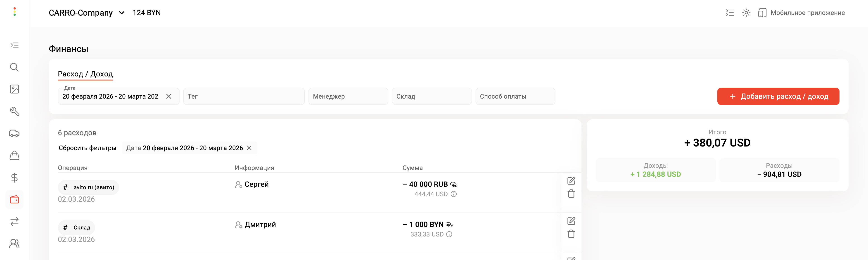Delete the Склад expense entry
Image resolution: width=868 pixels, height=260 pixels.
click(x=571, y=234)
